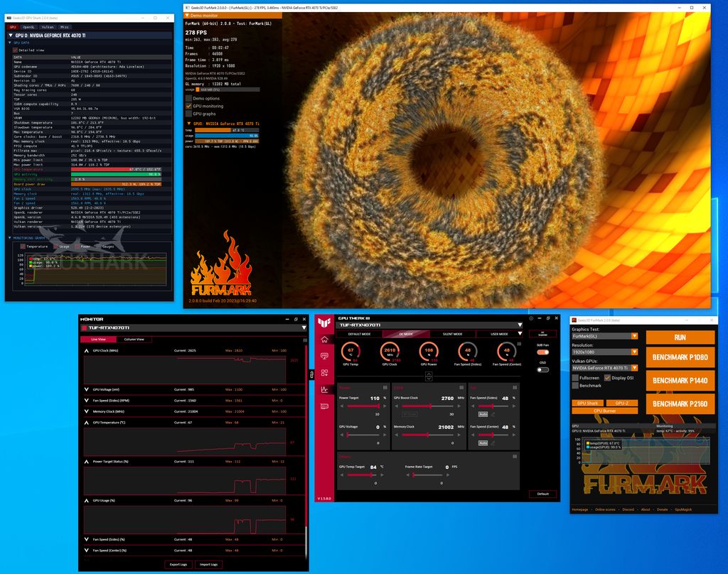Image resolution: width=728 pixels, height=574 pixels.
Task: Open OpenGL tab in GPU Shark
Action: pos(28,27)
